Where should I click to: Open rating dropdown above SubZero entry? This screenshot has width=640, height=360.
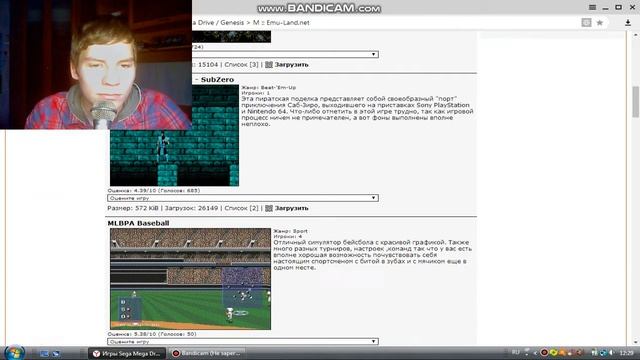coord(285,54)
